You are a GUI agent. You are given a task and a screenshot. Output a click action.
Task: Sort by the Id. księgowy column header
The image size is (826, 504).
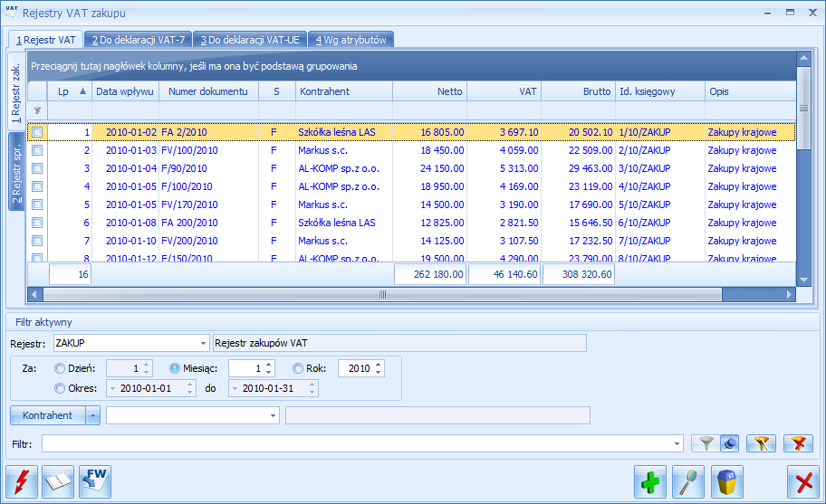(660, 91)
